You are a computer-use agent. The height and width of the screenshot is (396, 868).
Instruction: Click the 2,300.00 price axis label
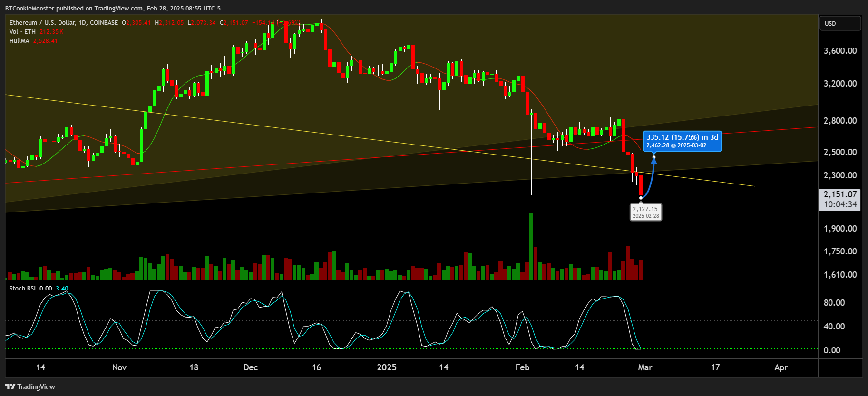click(x=840, y=175)
